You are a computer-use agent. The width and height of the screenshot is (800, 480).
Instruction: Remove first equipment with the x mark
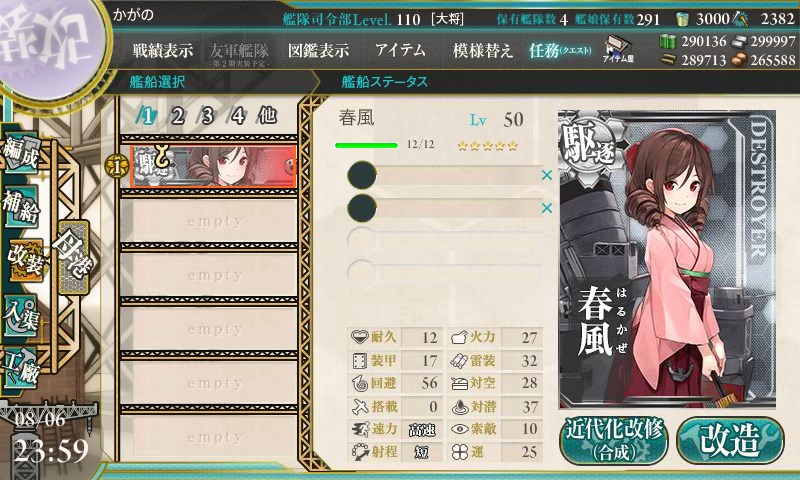[x=547, y=175]
